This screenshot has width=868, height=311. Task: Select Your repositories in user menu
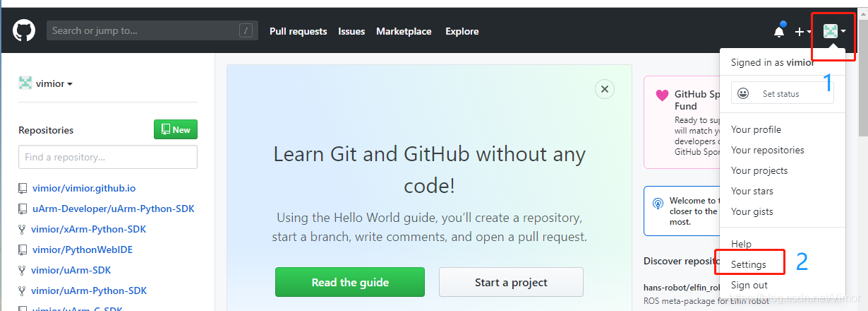point(768,150)
